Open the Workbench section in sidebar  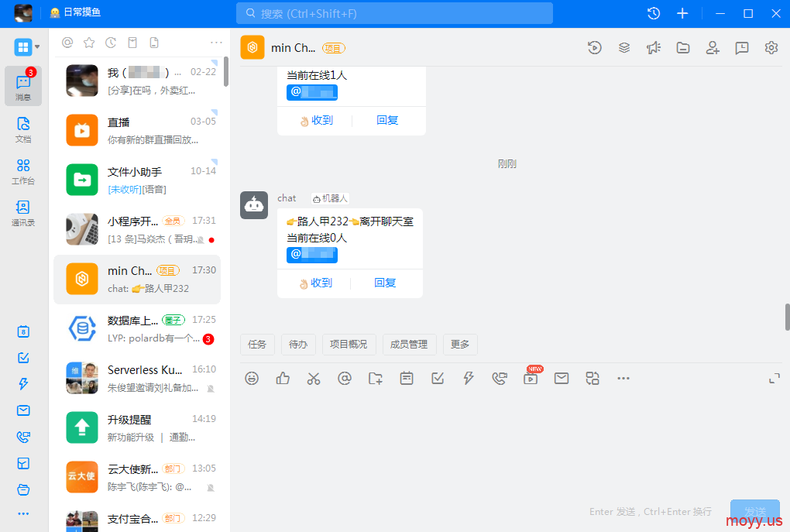click(x=23, y=172)
